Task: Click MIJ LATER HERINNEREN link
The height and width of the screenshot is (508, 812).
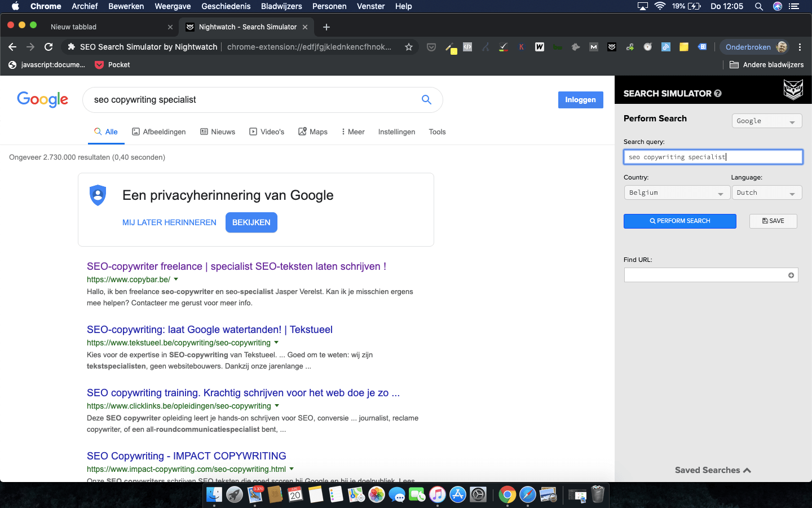Action: [x=169, y=222]
